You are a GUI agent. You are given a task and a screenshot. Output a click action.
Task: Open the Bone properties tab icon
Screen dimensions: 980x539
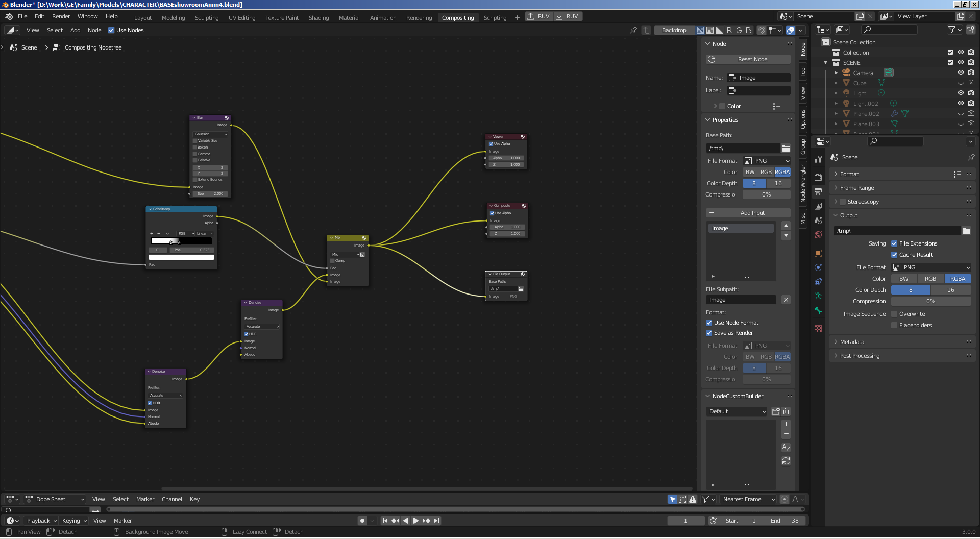(x=818, y=310)
